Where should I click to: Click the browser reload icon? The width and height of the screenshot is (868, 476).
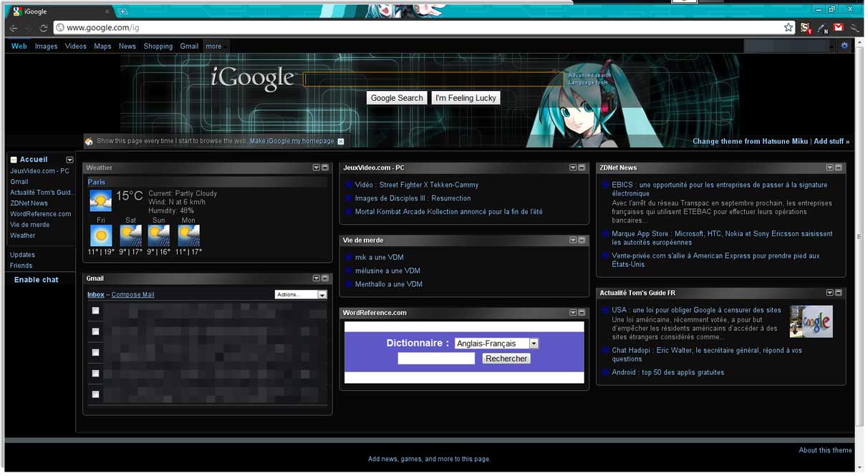44,27
